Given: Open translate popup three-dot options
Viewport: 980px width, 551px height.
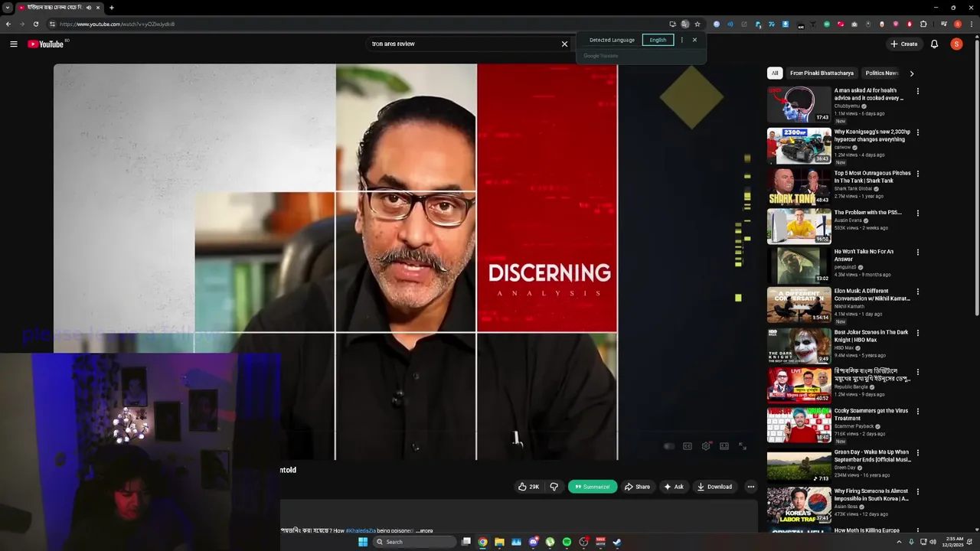Looking at the screenshot, I should tap(681, 40).
